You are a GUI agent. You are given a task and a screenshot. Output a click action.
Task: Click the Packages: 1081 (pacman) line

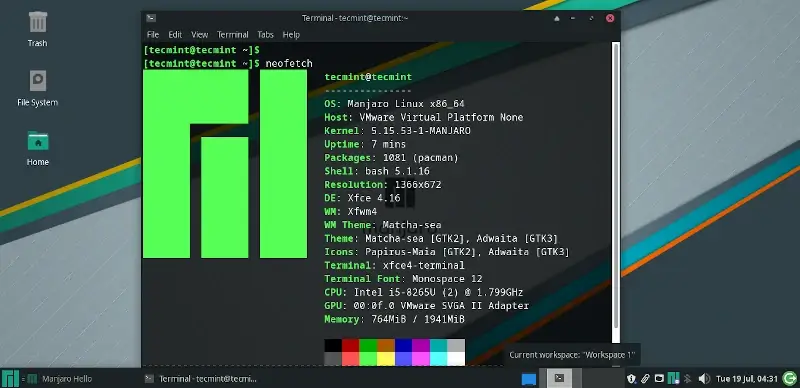(391, 158)
